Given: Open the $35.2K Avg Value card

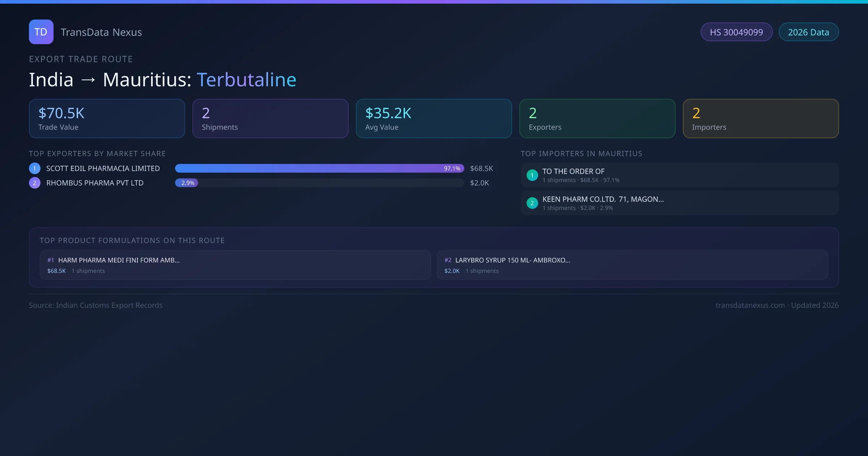Looking at the screenshot, I should pyautogui.click(x=434, y=119).
